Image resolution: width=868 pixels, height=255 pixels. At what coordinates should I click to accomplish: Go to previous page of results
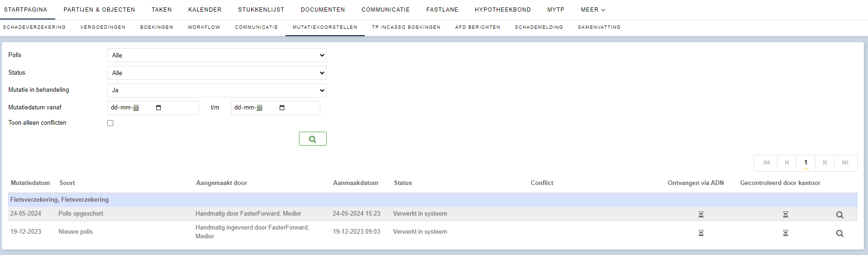pyautogui.click(x=787, y=163)
